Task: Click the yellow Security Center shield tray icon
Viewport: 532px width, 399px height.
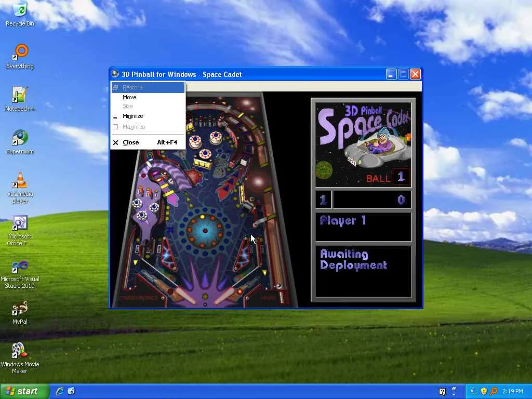Action: click(x=484, y=391)
